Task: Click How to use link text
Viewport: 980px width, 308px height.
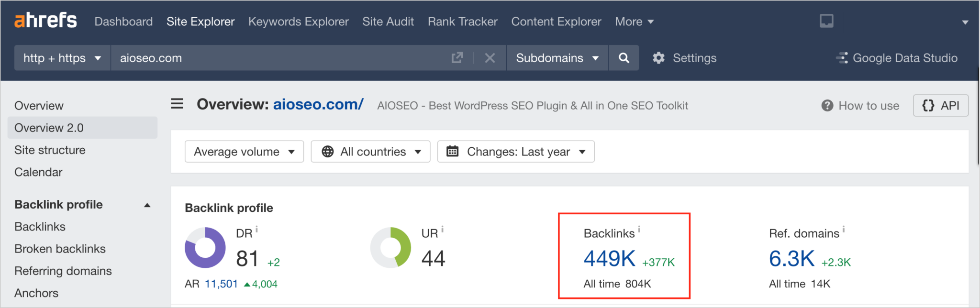Action: (x=869, y=106)
